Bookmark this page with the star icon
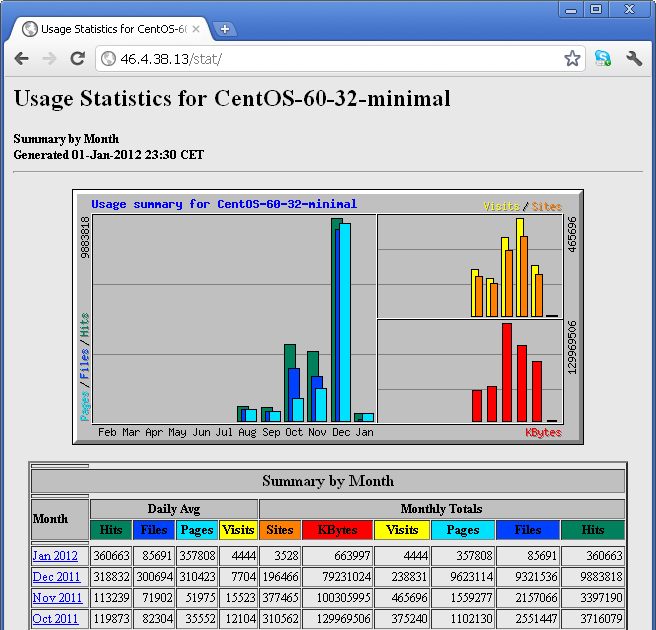The height and width of the screenshot is (630, 656). pos(572,58)
